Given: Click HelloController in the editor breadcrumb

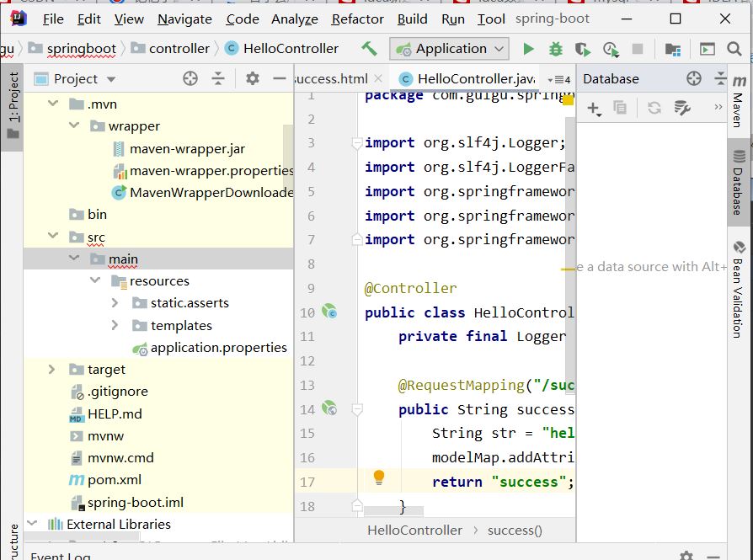Looking at the screenshot, I should (x=414, y=531).
